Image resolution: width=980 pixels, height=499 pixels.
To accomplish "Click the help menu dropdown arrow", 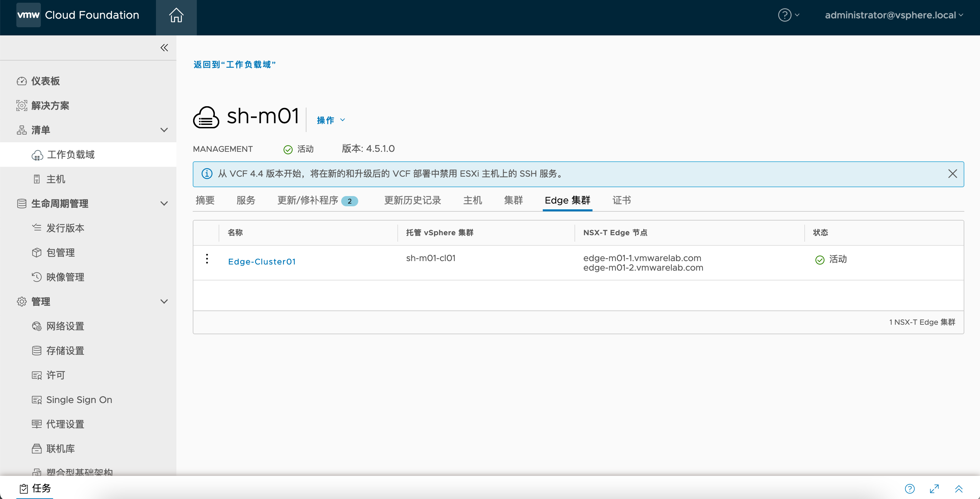I will click(x=797, y=15).
